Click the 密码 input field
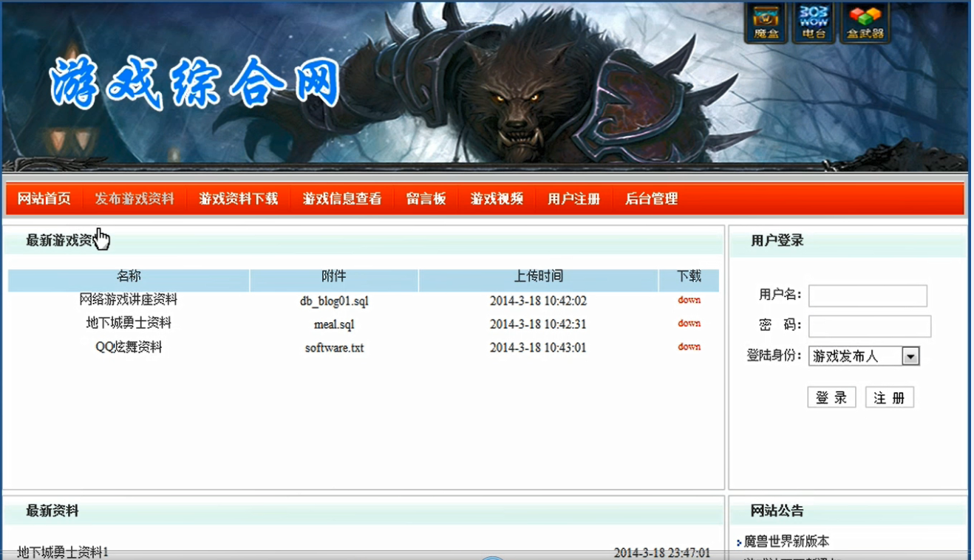The width and height of the screenshot is (974, 560). point(870,327)
